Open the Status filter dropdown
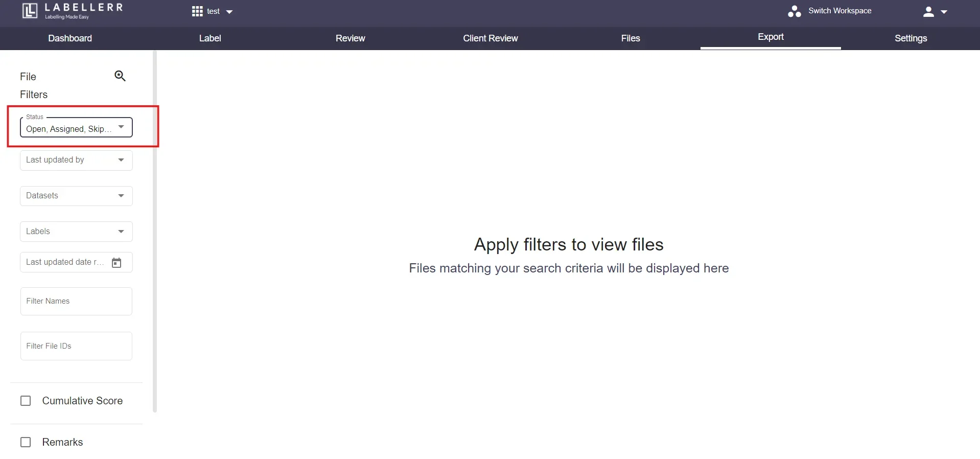The image size is (980, 459). [x=76, y=127]
